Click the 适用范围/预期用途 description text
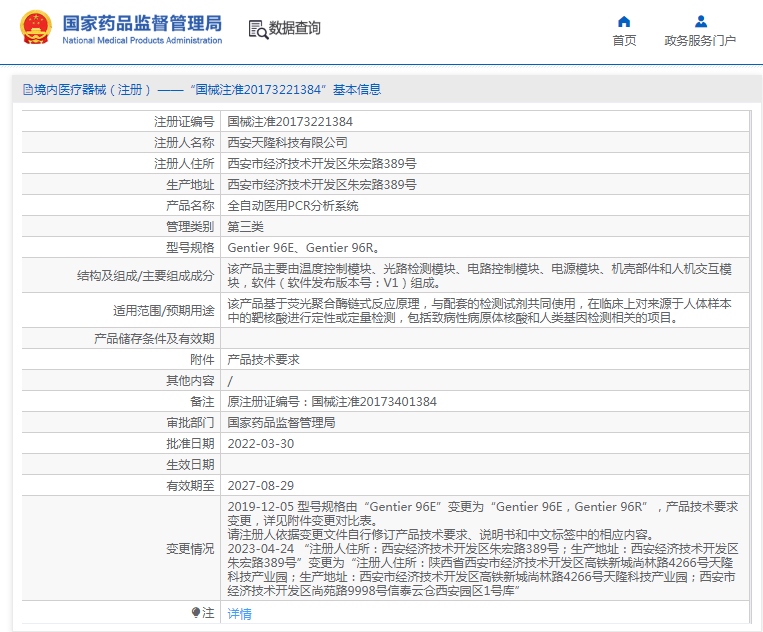This screenshot has height=632, width=763. pos(479,310)
